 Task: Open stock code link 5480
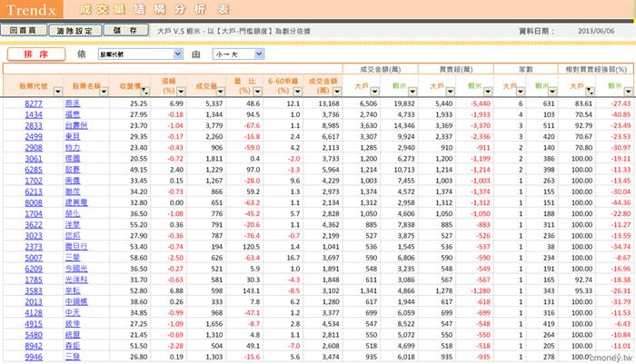(34, 335)
